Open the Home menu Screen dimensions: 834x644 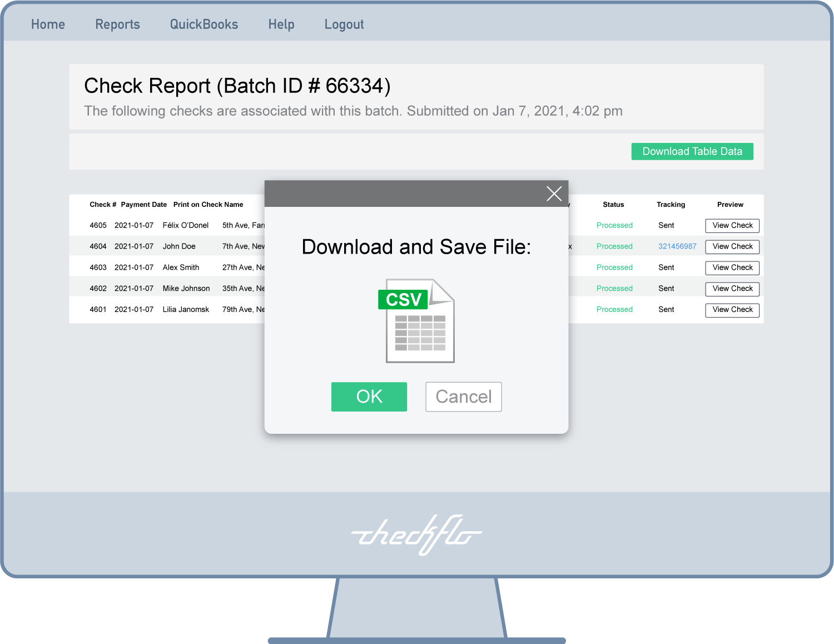[x=48, y=24]
